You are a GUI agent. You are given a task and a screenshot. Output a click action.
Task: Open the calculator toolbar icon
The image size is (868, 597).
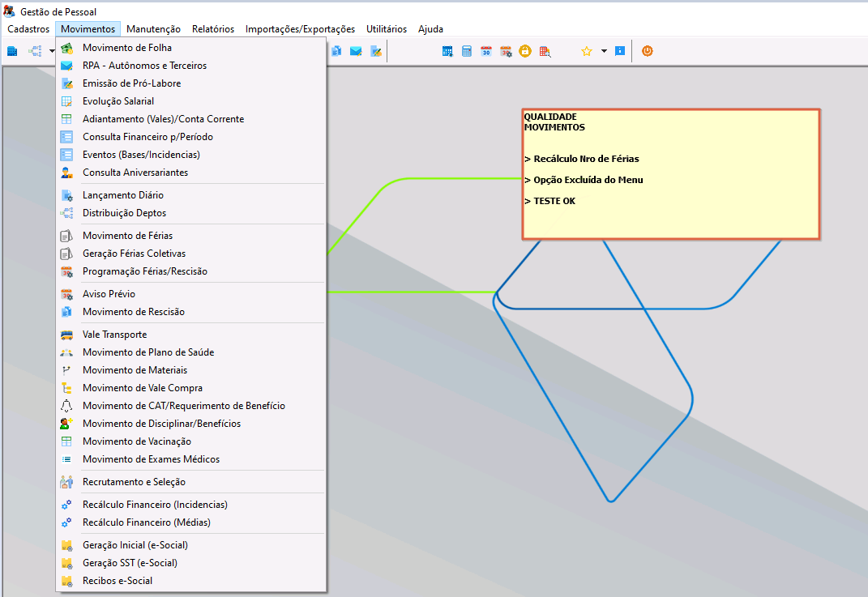click(x=467, y=52)
